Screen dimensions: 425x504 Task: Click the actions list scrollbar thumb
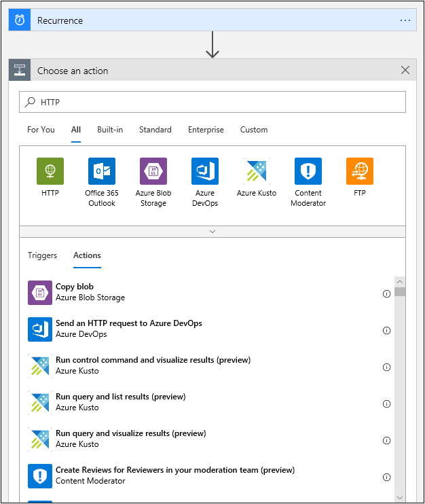point(400,291)
